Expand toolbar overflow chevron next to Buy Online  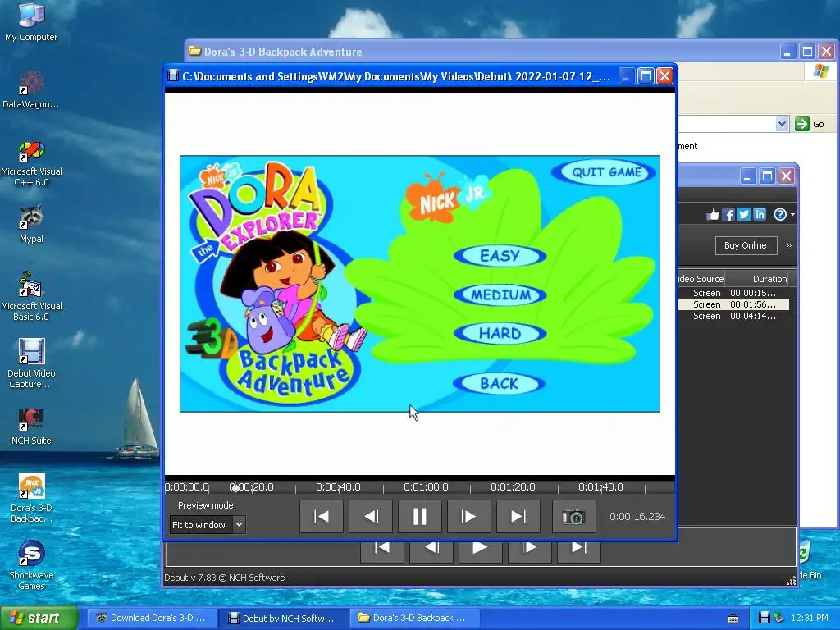[789, 245]
